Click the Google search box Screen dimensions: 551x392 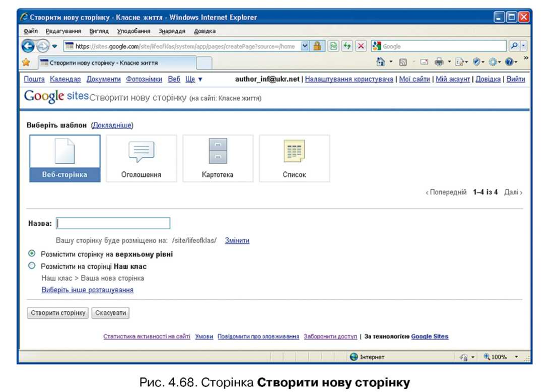tap(439, 46)
